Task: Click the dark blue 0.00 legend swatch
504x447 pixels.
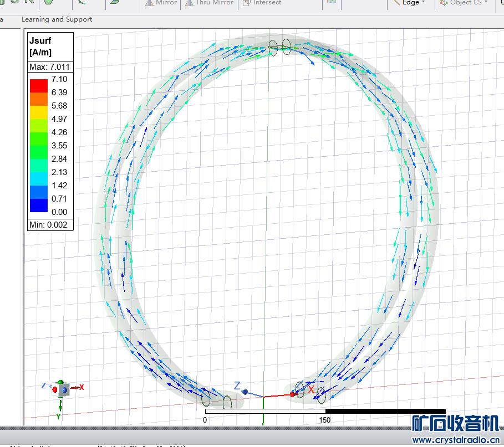Action: [x=38, y=205]
